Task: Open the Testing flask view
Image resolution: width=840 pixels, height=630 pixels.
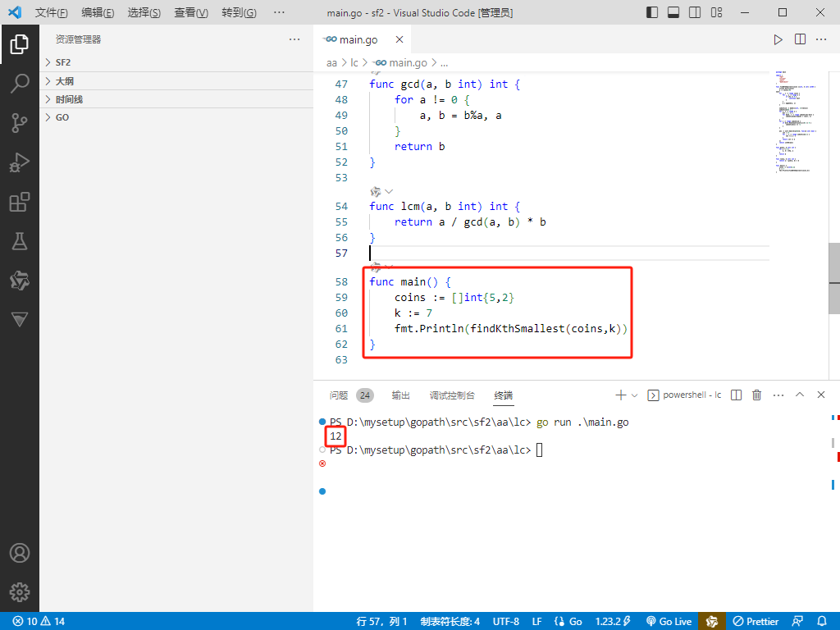Action: (20, 241)
